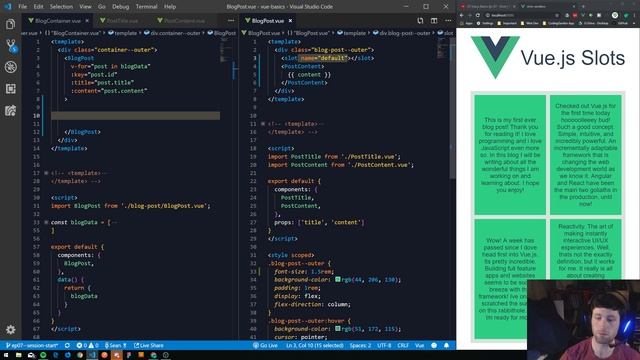This screenshot has width=640, height=360.
Task: Open the Go menu
Action: (x=102, y=7)
